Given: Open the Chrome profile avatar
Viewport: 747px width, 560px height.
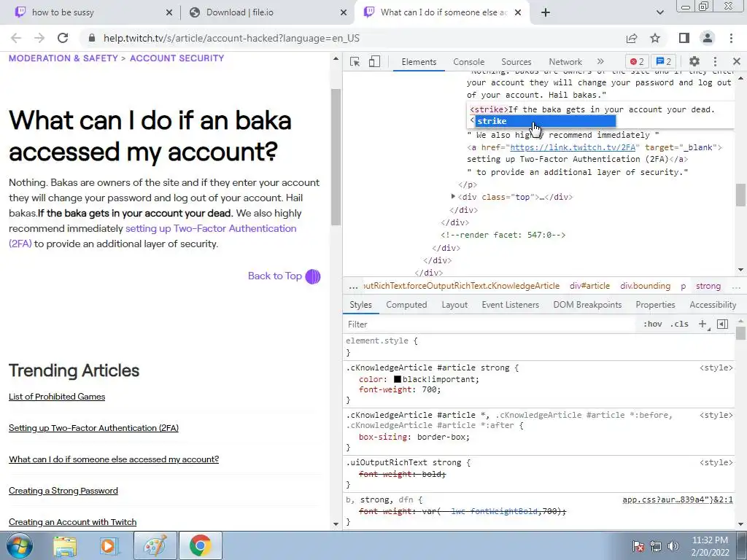Looking at the screenshot, I should [x=708, y=38].
